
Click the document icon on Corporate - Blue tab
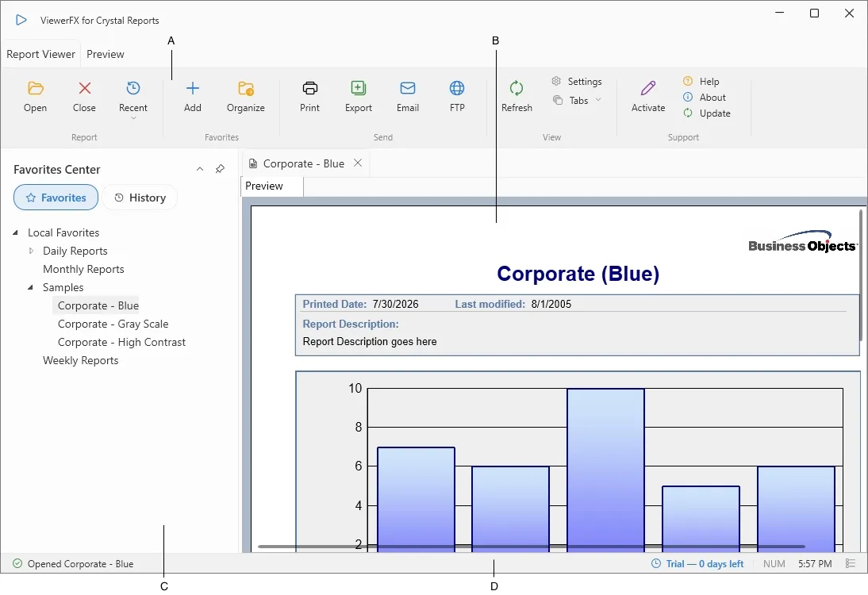(253, 163)
